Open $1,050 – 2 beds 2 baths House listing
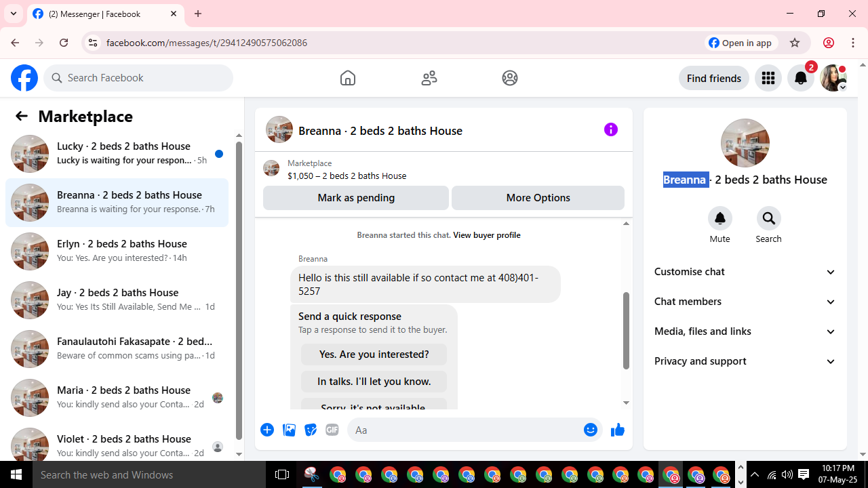This screenshot has width=868, height=488. (x=347, y=176)
